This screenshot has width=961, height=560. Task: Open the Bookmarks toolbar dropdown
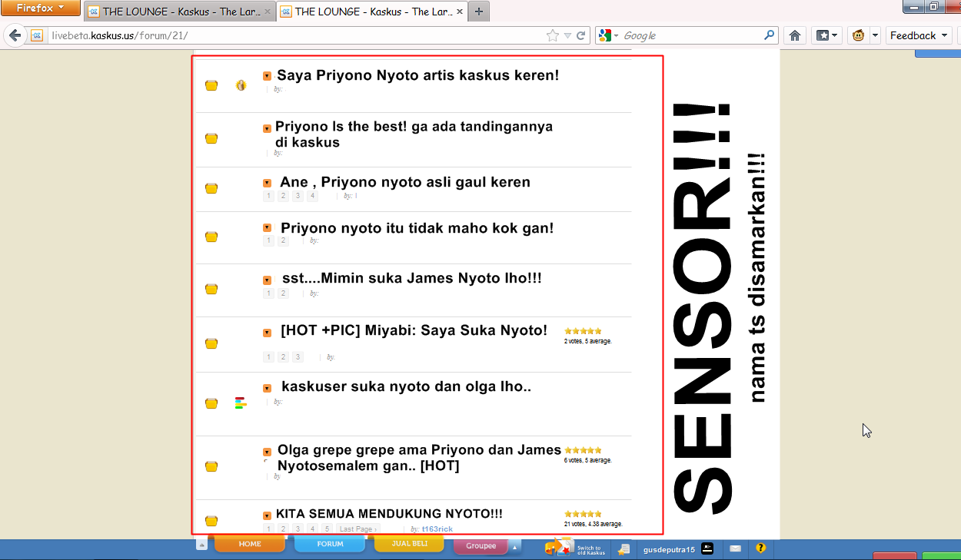(x=828, y=35)
